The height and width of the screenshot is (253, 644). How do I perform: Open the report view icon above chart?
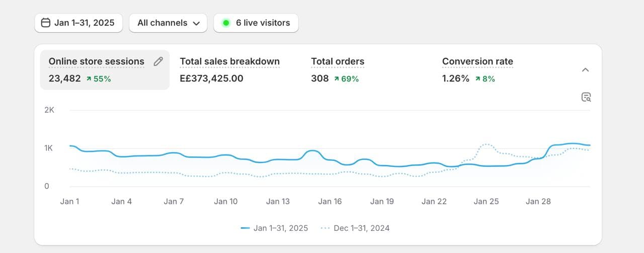point(586,97)
